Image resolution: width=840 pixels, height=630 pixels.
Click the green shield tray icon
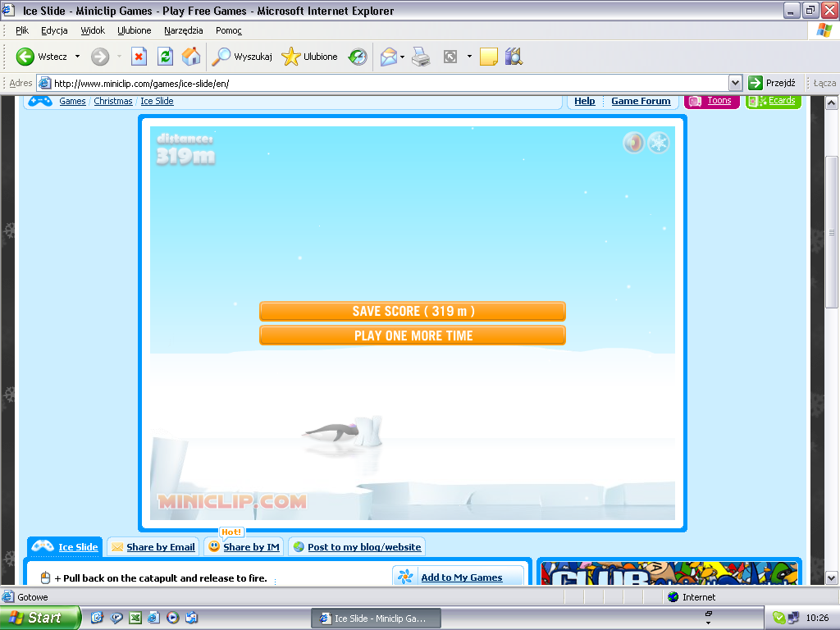[x=779, y=618]
